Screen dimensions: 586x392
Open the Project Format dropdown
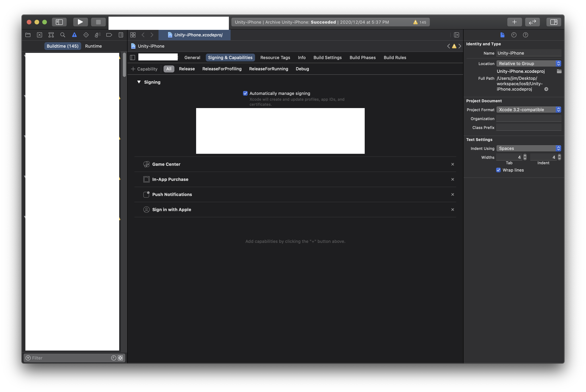[528, 109]
